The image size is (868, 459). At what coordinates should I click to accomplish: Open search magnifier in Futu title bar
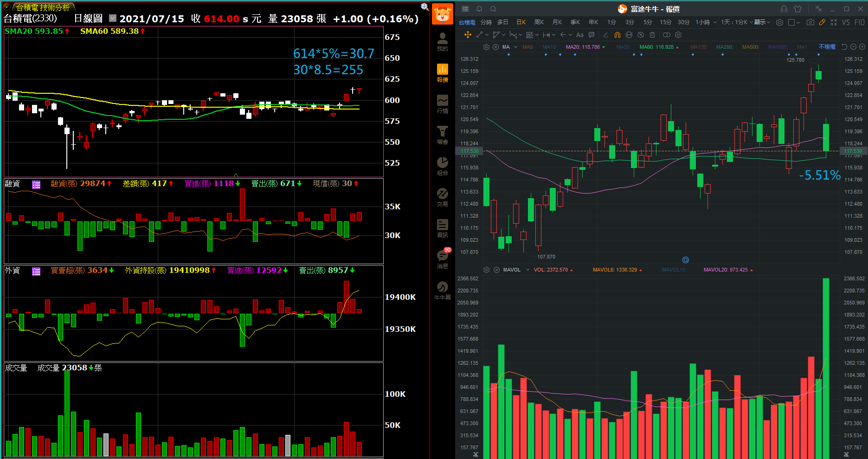click(x=493, y=9)
